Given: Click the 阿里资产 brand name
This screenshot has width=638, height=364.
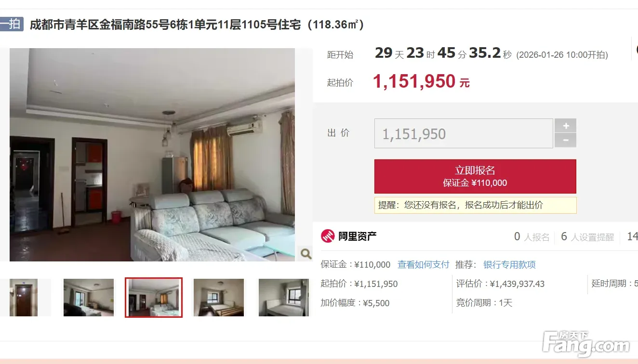Looking at the screenshot, I should [357, 236].
